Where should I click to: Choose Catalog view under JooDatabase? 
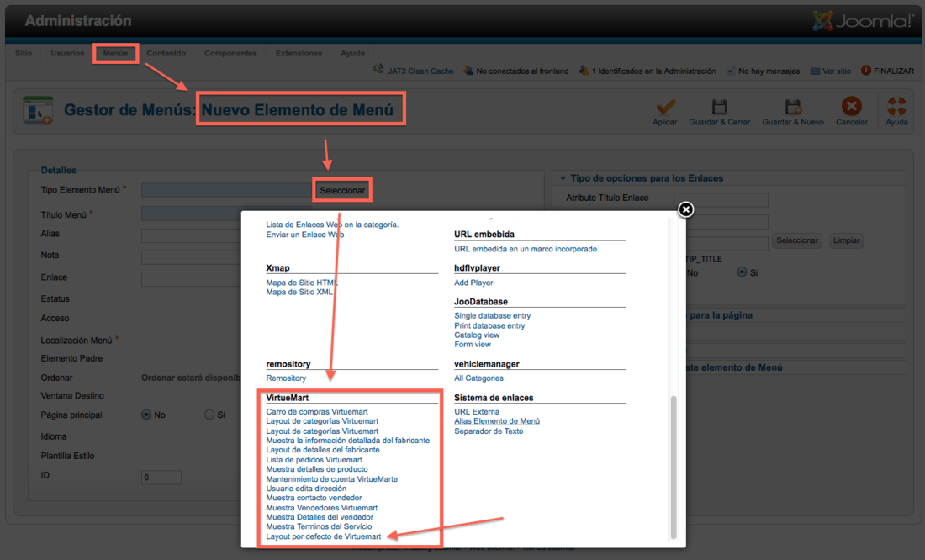477,335
